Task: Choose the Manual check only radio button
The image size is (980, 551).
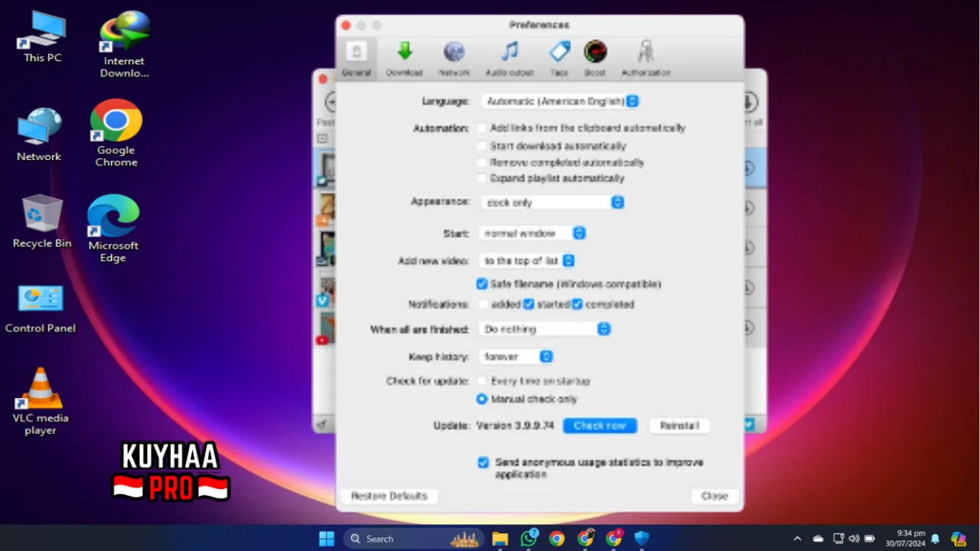Action: point(482,399)
